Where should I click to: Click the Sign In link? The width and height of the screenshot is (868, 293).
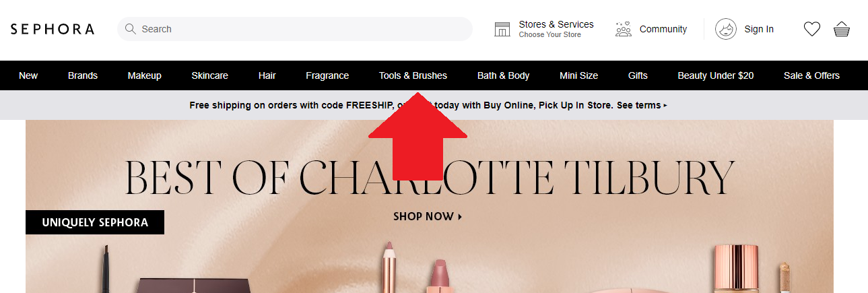point(759,29)
